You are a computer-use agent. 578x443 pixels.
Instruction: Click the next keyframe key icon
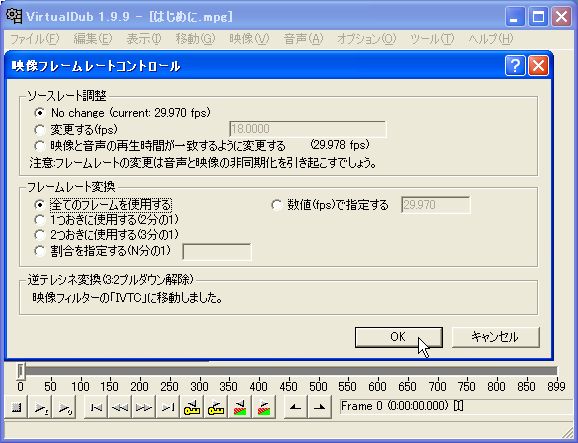(216, 407)
